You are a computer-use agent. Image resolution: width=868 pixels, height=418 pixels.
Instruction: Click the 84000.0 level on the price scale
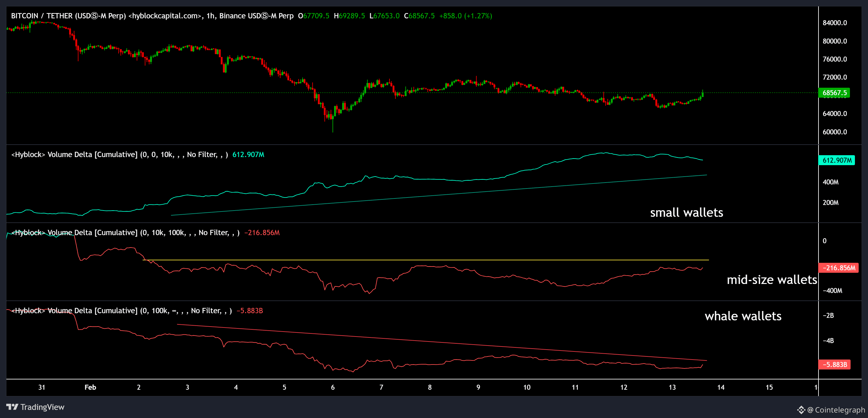pos(836,23)
